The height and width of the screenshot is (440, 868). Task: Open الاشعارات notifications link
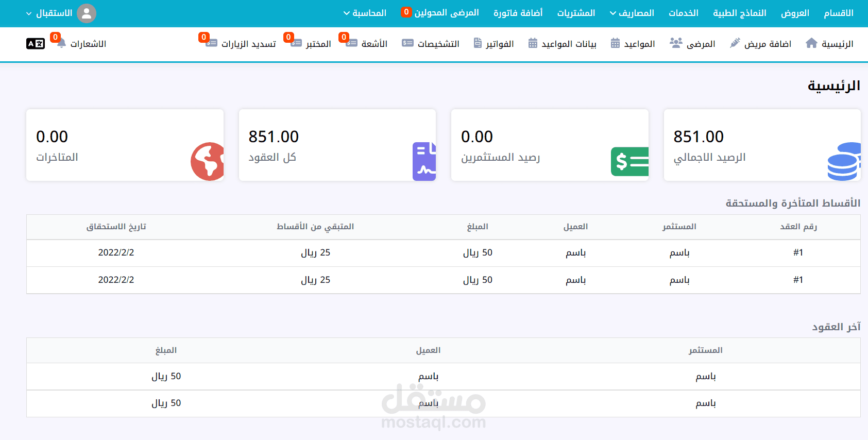point(88,44)
